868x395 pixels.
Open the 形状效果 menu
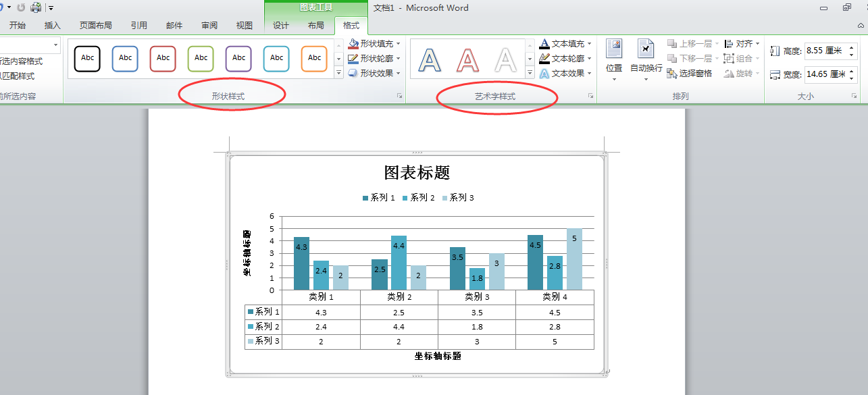375,73
